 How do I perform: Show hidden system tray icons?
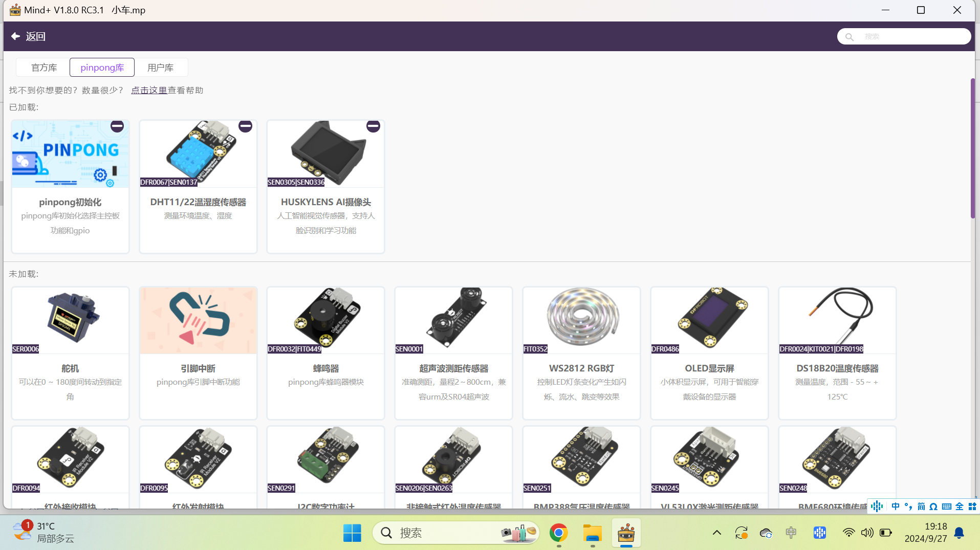(x=717, y=533)
